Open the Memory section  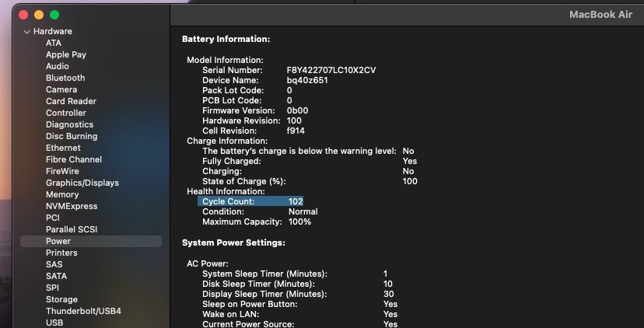coord(62,194)
